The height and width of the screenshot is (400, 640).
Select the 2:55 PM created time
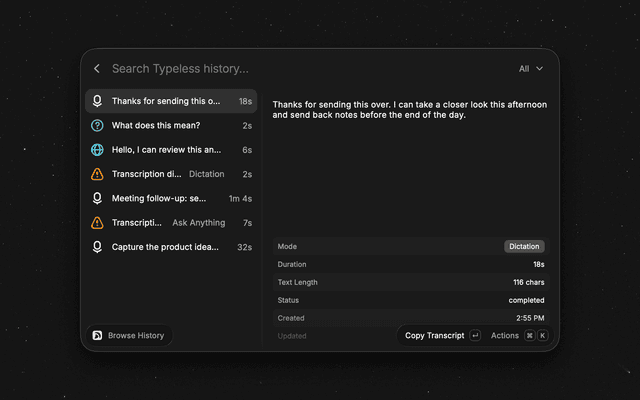[530, 318]
